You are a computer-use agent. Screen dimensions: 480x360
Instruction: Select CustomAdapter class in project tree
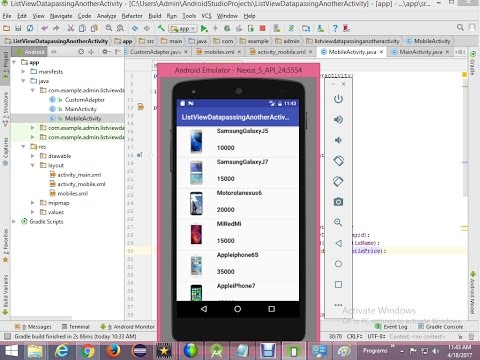coord(84,100)
